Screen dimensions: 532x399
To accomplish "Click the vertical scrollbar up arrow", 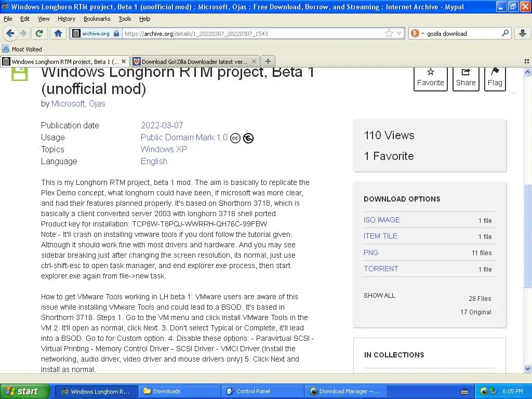I will tap(527, 72).
